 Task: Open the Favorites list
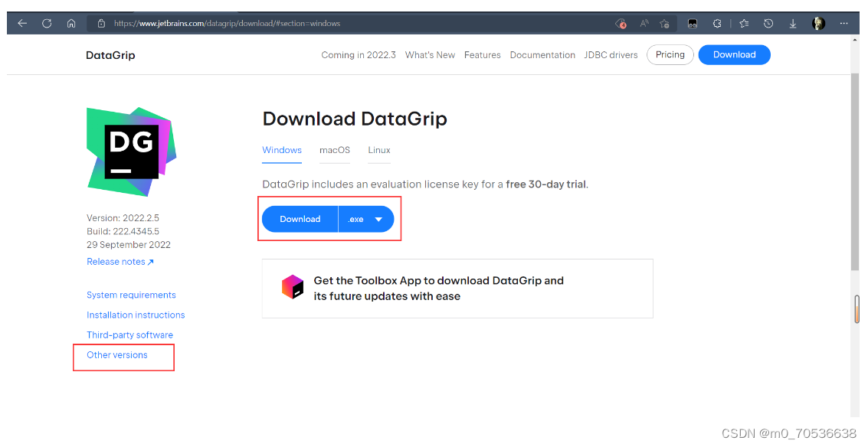[744, 23]
